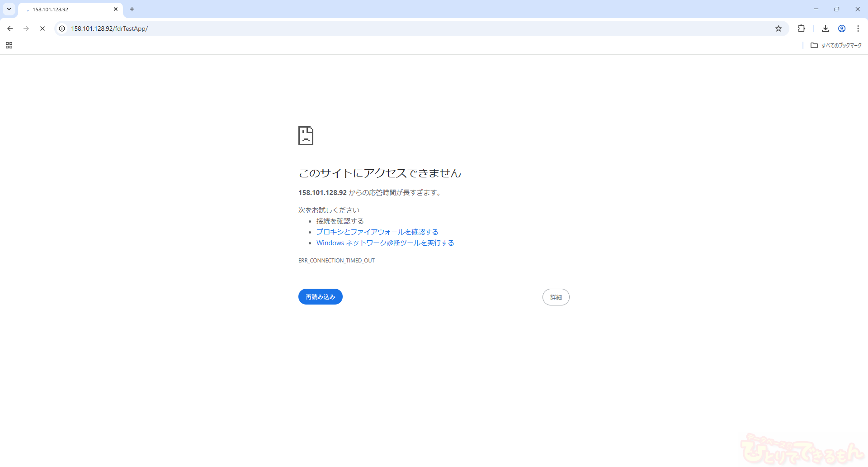Open プロキシとファイアウォールを確認する link

[377, 232]
